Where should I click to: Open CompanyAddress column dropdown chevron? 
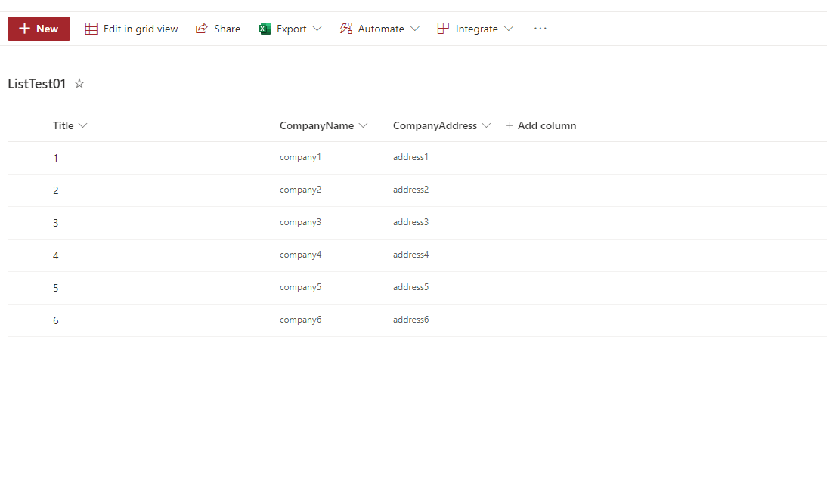pos(486,125)
